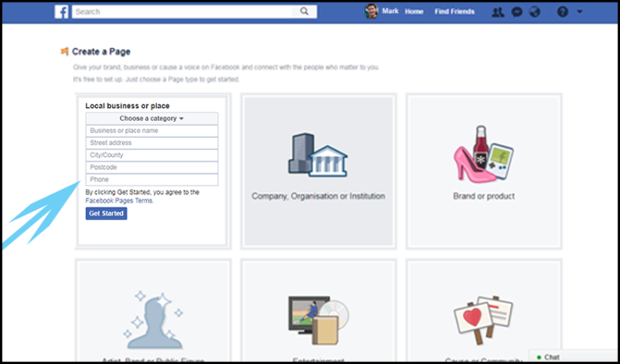620x364 pixels.
Task: Select Company, Organisation or Institution page type
Action: click(318, 172)
